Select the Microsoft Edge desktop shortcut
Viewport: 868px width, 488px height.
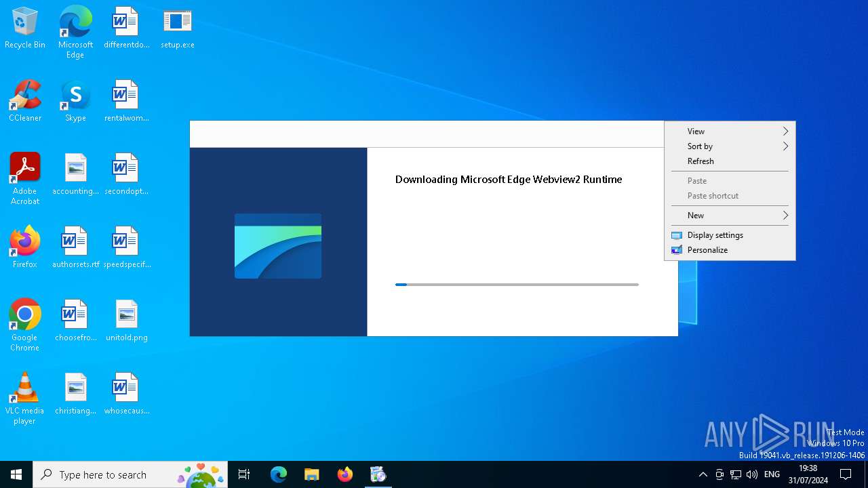pyautogui.click(x=75, y=32)
